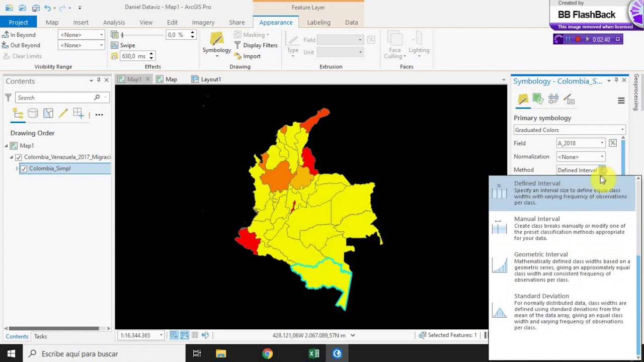Click the flicker timer icon
The width and height of the screenshot is (644, 362).
114,56
